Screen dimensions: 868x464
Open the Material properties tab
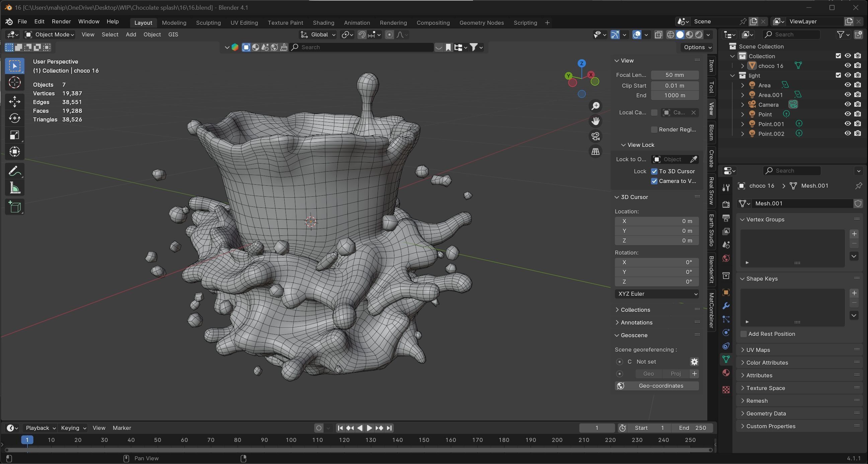point(726,373)
